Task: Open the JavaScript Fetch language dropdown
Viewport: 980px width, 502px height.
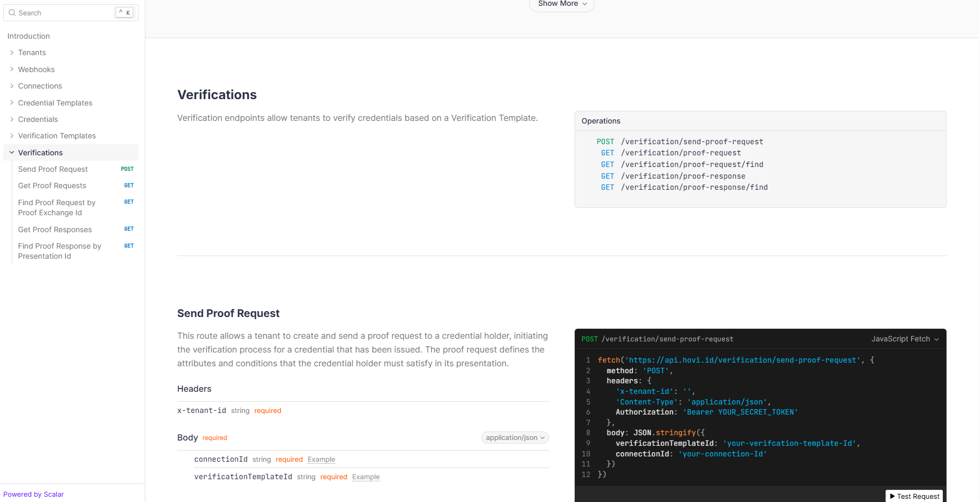Action: click(x=905, y=339)
